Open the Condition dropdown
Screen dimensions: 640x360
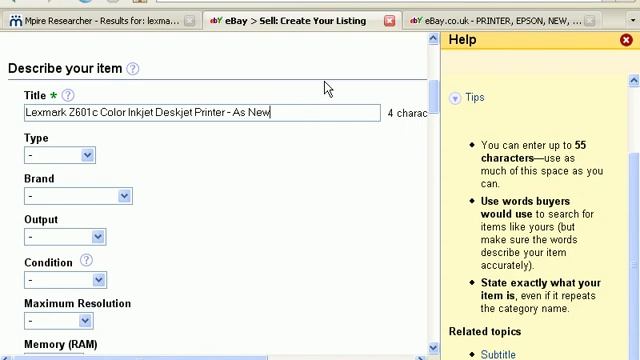tap(65, 280)
